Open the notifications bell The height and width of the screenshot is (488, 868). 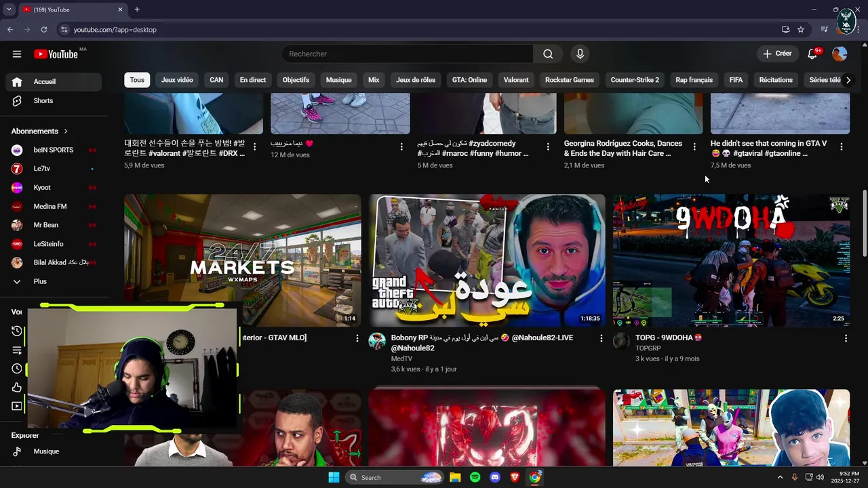click(812, 54)
